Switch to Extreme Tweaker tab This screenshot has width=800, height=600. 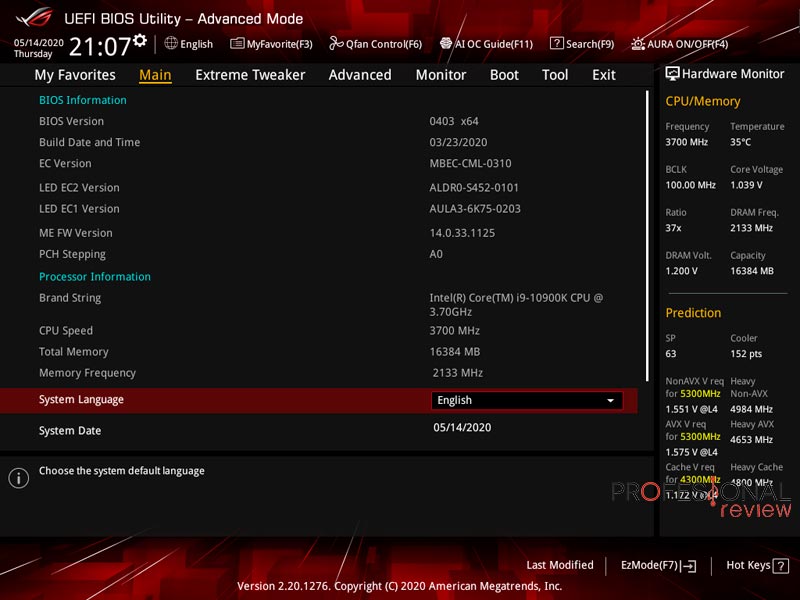250,75
